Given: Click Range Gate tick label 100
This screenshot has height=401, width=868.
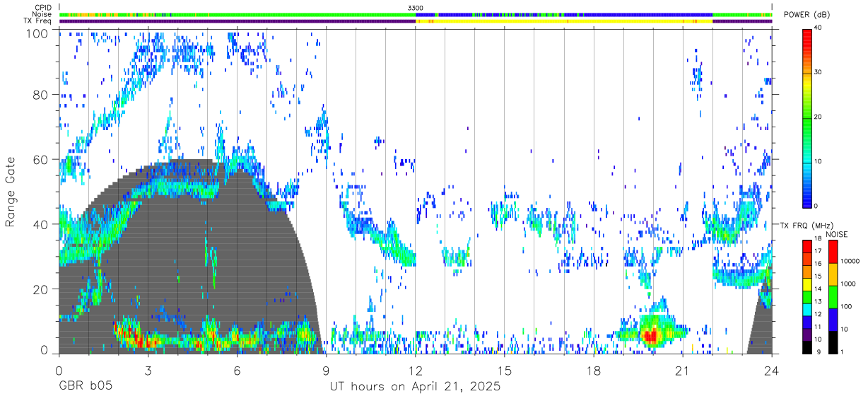Looking at the screenshot, I should pos(36,33).
